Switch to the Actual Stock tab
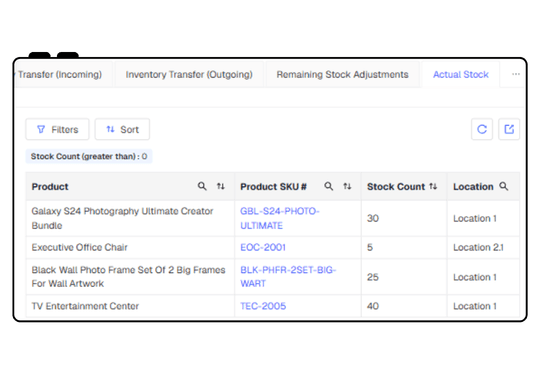 [460, 74]
